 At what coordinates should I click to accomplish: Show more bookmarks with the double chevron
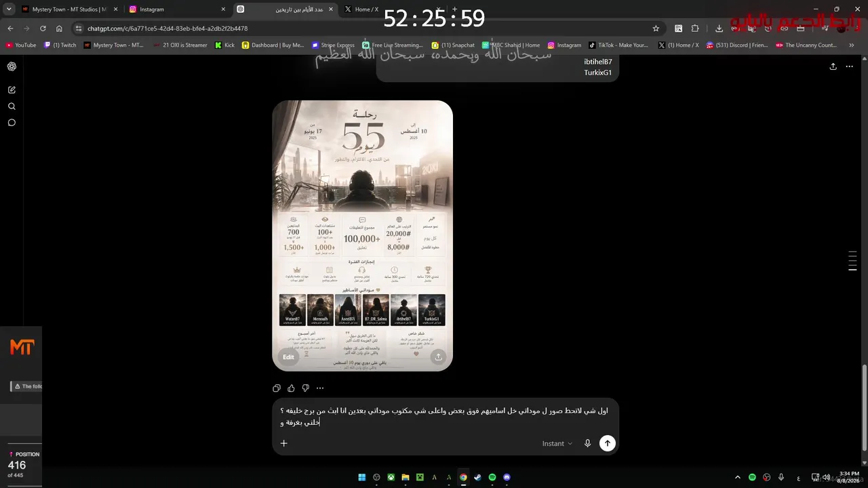coord(852,45)
